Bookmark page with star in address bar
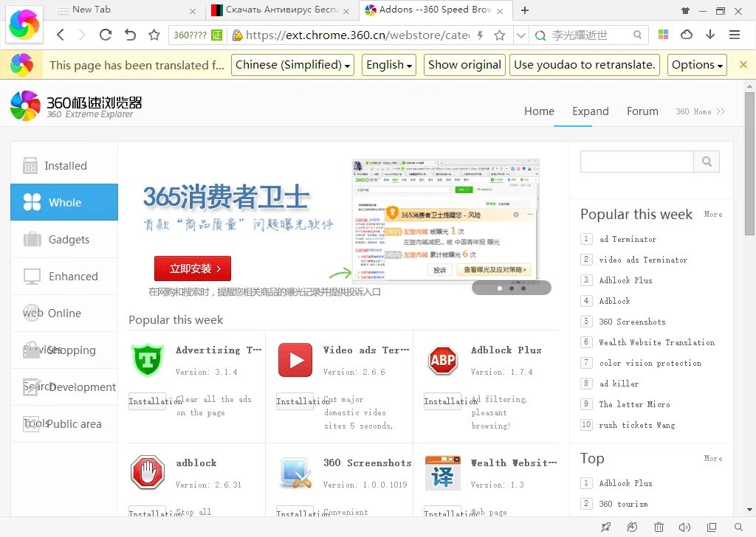 point(500,35)
